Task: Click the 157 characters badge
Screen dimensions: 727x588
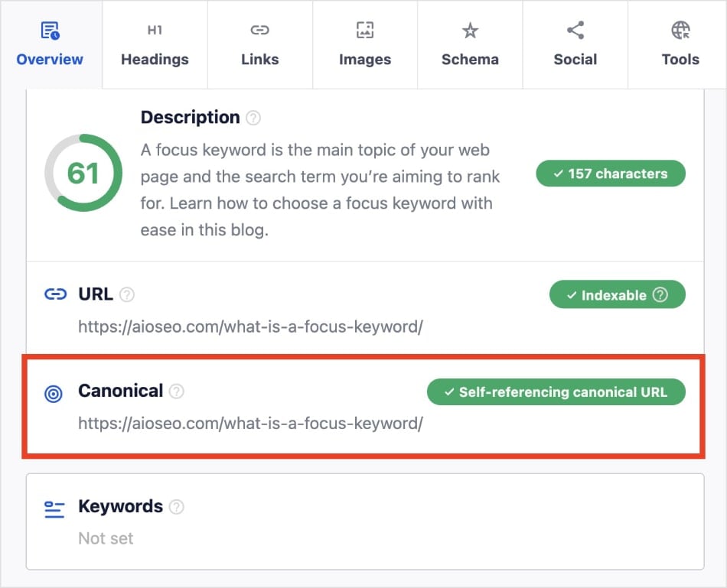Action: 611,174
